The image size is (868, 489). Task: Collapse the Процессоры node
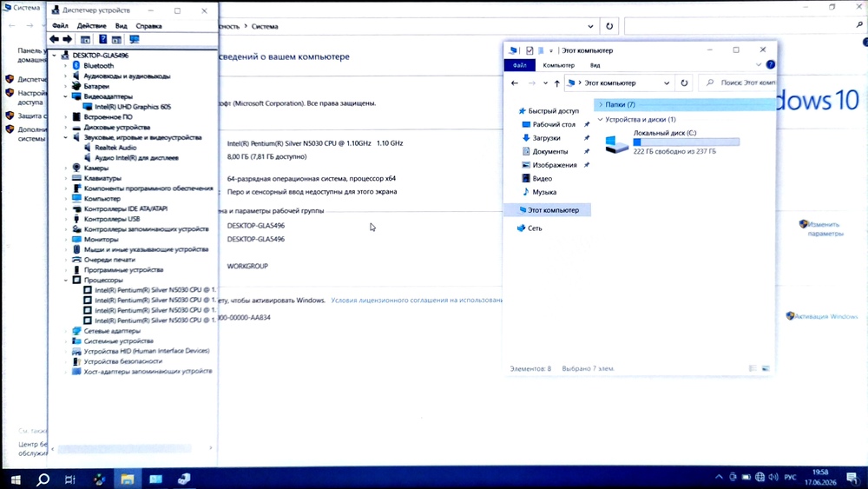point(65,280)
